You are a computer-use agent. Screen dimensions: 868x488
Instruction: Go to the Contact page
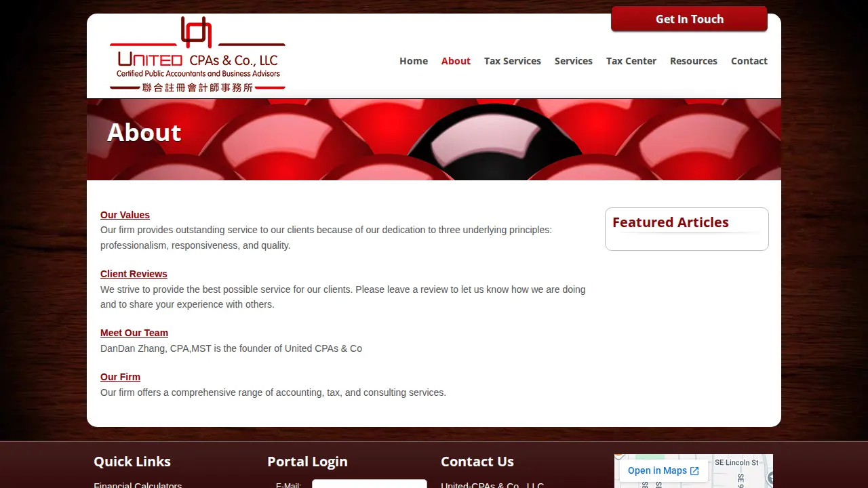(749, 61)
